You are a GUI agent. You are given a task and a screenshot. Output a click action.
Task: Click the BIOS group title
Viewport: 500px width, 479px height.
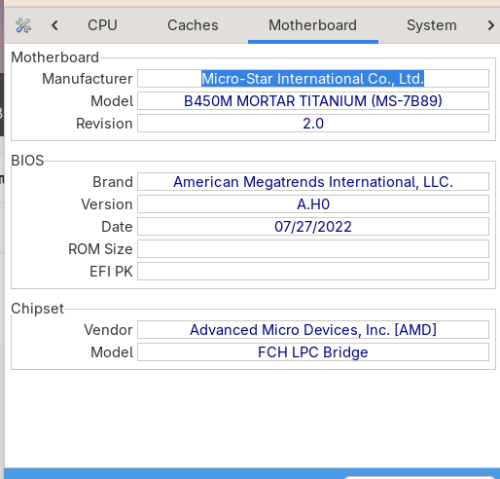coord(27,160)
